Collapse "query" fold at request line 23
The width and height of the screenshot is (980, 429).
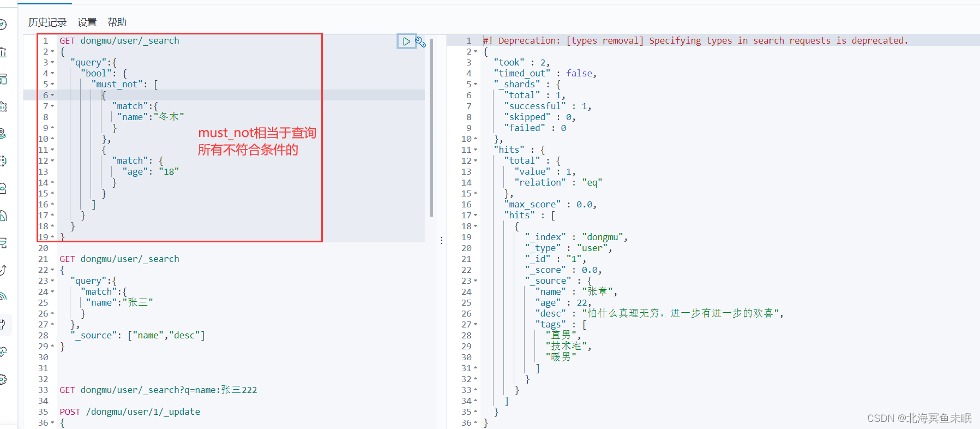52,281
